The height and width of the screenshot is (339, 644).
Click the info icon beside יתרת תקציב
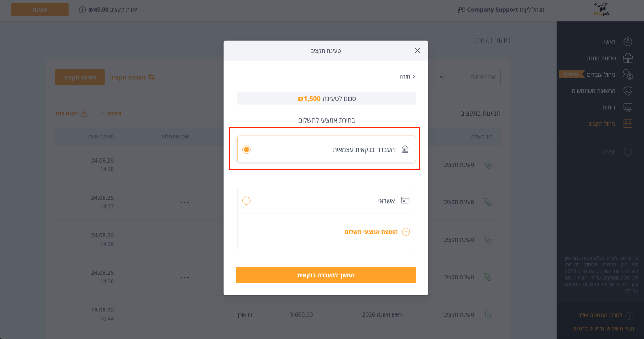(82, 10)
